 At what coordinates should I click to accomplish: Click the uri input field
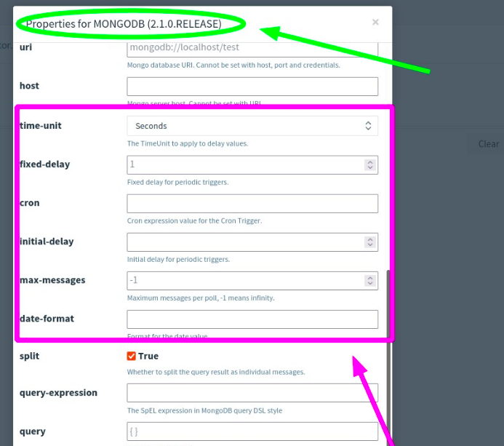pos(252,49)
